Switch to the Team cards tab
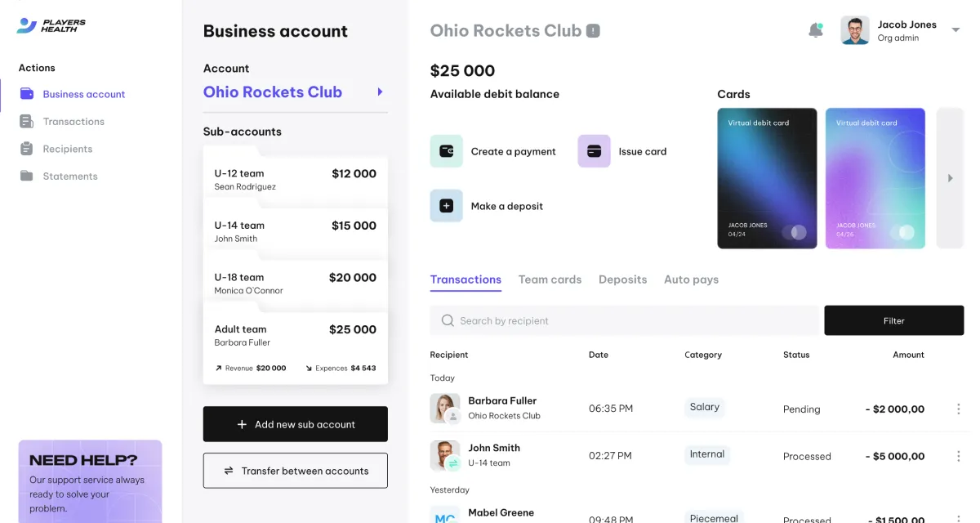This screenshot has height=523, width=980. [550, 279]
